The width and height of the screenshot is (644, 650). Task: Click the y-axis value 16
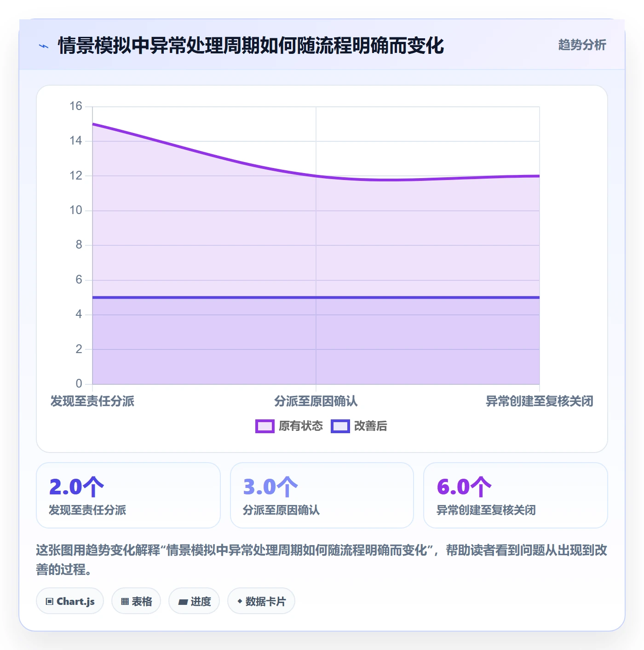pyautogui.click(x=76, y=106)
